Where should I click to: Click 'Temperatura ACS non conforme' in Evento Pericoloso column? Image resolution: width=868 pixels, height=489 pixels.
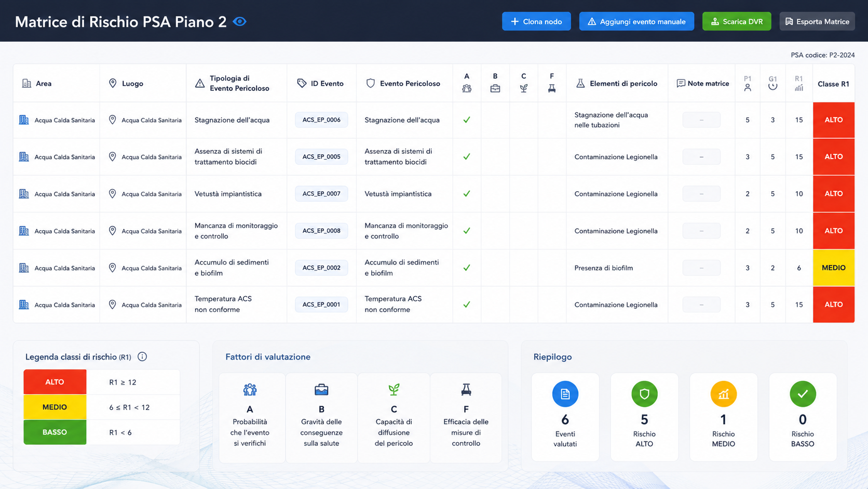click(393, 305)
